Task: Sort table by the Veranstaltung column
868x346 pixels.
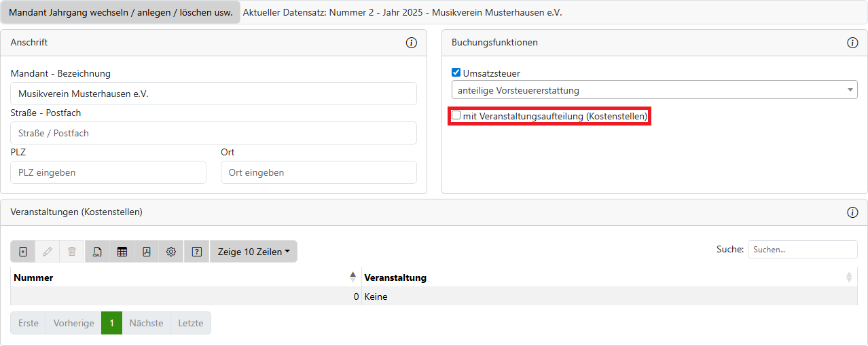Action: pyautogui.click(x=608, y=277)
